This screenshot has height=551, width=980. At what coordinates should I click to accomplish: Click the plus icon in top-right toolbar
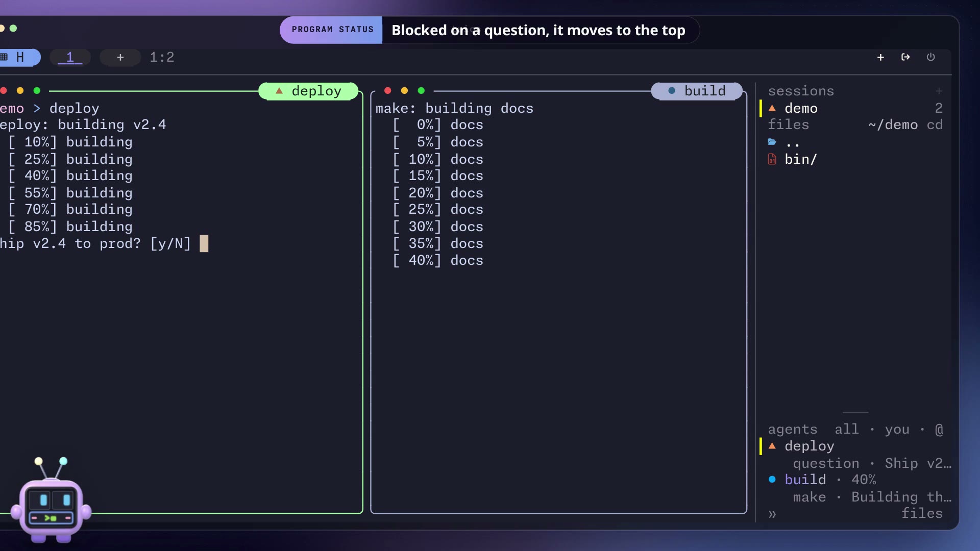coord(880,57)
